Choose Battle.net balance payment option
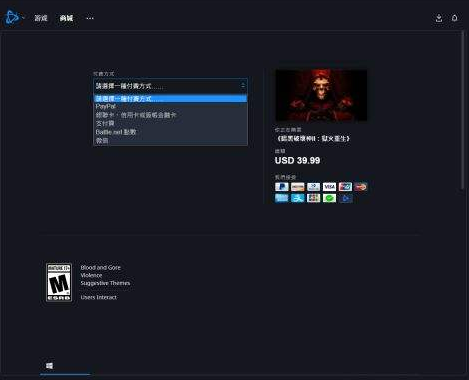 tap(170, 132)
